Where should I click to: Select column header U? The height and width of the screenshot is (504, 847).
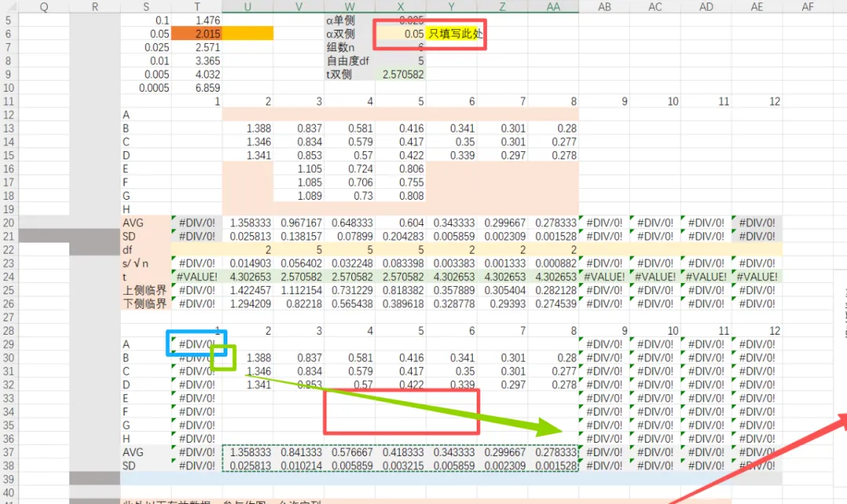coord(247,6)
